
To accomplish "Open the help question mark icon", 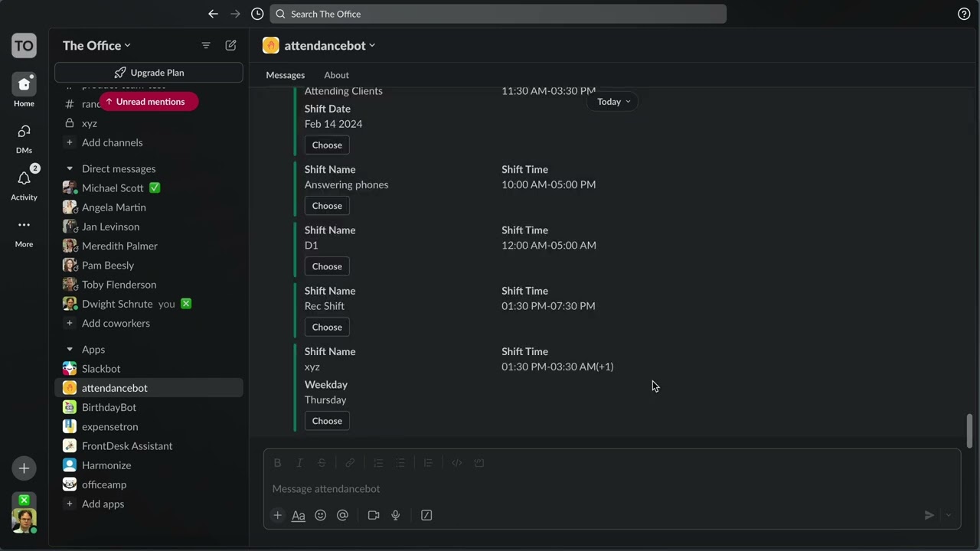I will [x=964, y=14].
